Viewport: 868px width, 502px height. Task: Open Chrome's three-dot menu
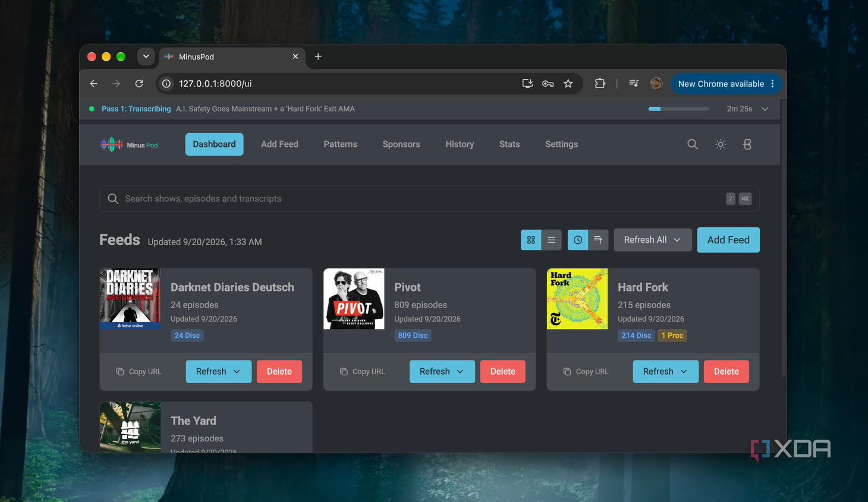(x=772, y=84)
